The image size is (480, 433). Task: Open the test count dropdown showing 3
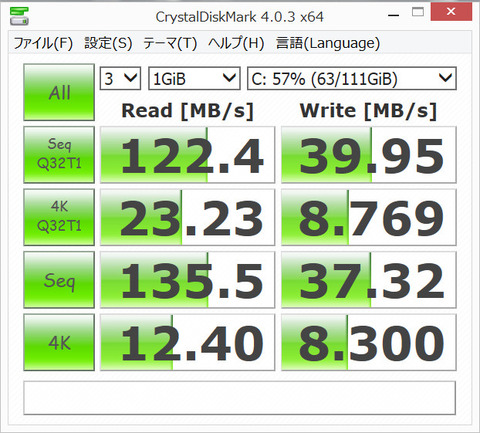tap(120, 79)
